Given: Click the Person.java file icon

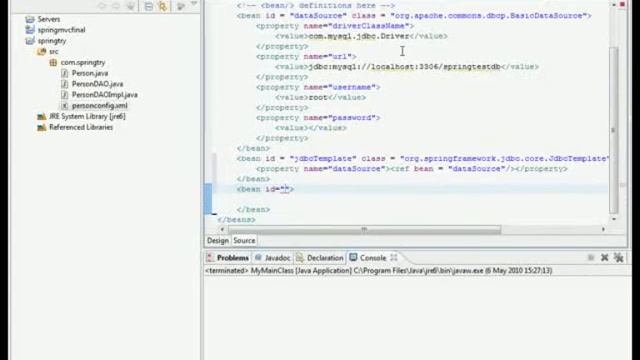Looking at the screenshot, I should pos(64,73).
